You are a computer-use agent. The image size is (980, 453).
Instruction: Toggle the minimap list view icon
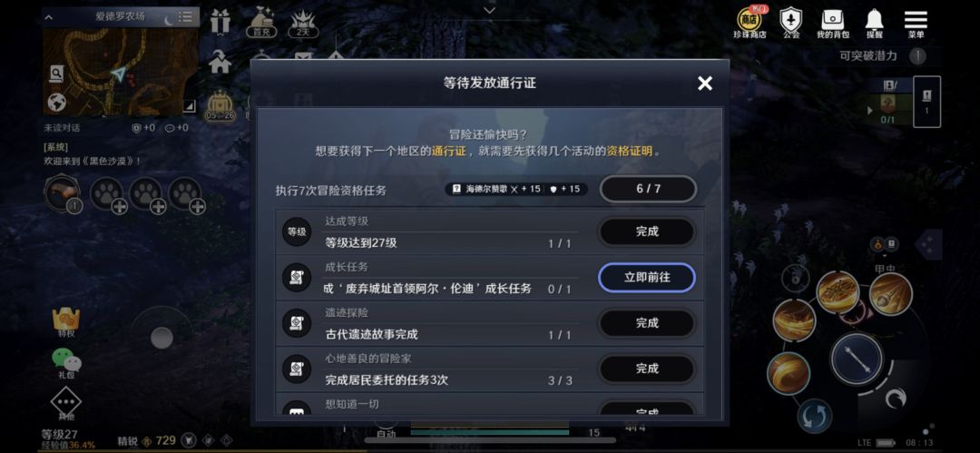(185, 17)
